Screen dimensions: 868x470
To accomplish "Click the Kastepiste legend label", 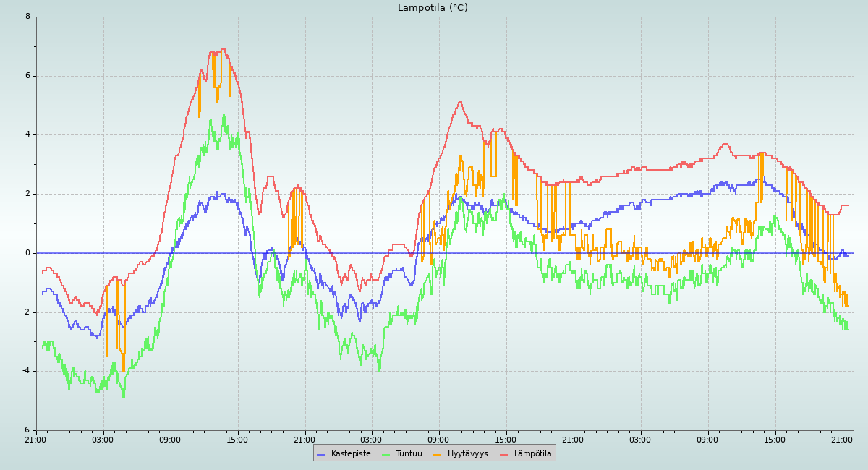I will [351, 454].
